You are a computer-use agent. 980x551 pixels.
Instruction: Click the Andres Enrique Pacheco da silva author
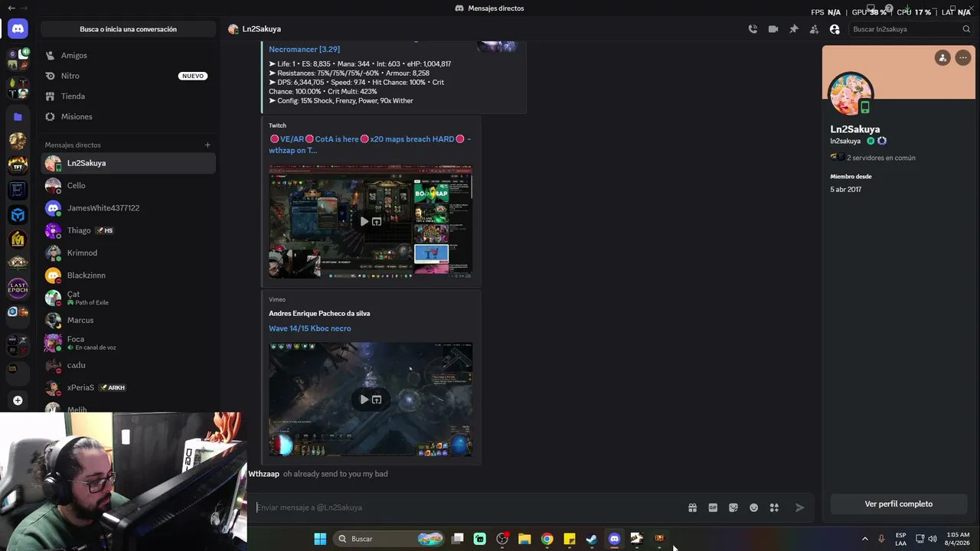(319, 313)
